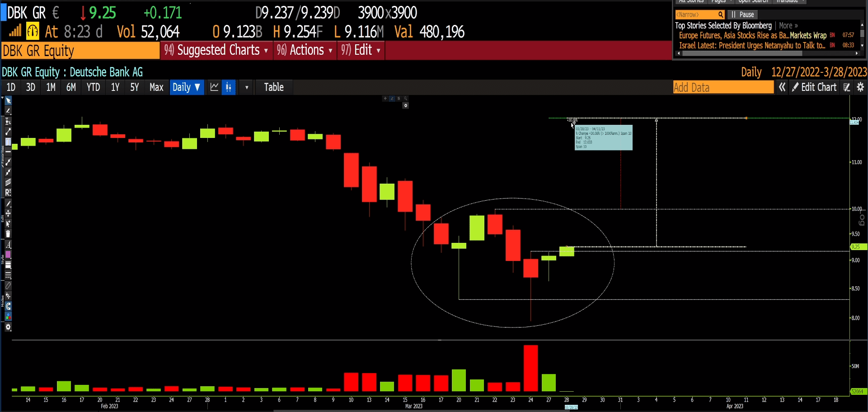
Task: Pick the percent change measure tool
Action: [x=8, y=121]
